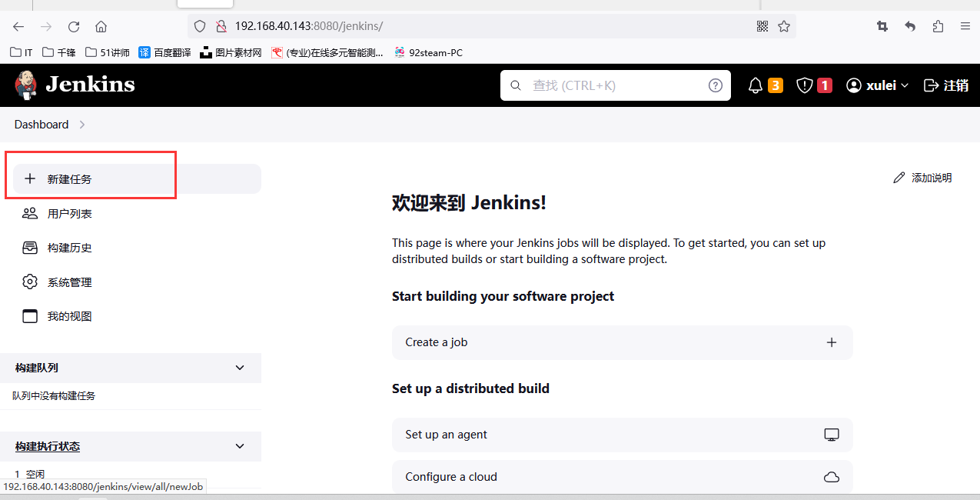Viewport: 980px width, 500px height.
Task: Click the Jenkins title text in header
Action: coord(90,85)
